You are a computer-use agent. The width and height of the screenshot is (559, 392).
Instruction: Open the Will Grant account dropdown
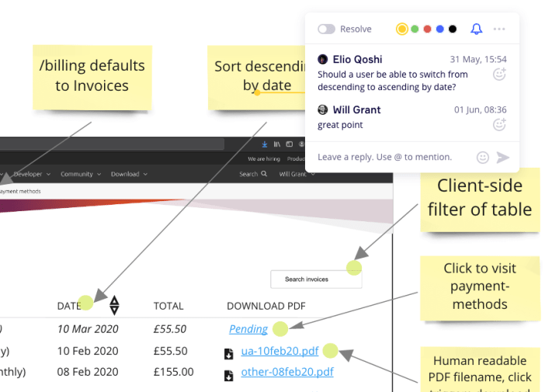coord(296,174)
